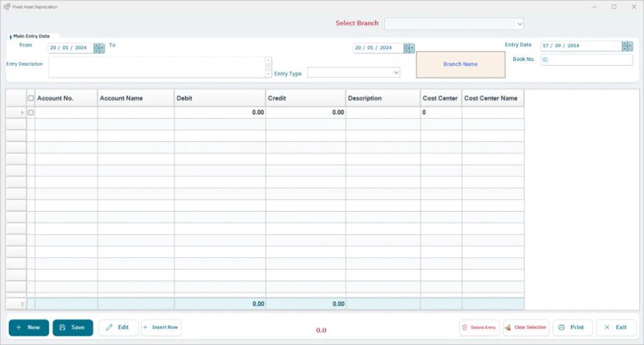Click the Debit column header
Viewport: 644px width, 345px height.
(x=220, y=98)
